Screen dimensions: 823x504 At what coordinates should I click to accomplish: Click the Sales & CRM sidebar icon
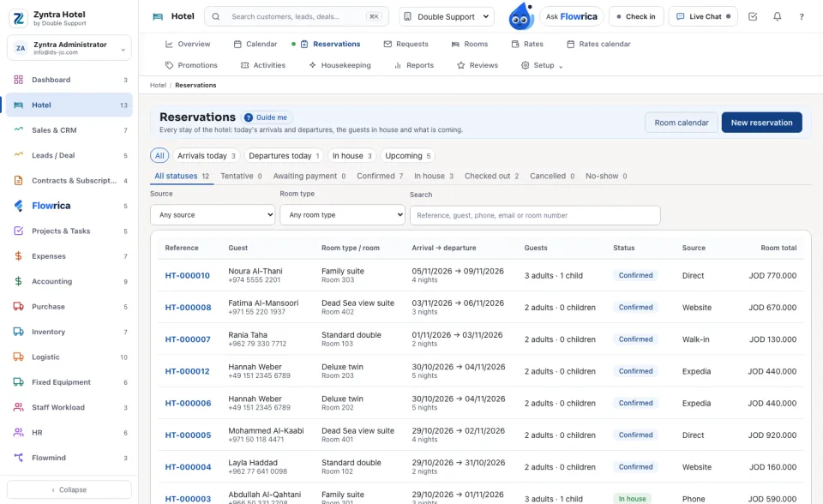pyautogui.click(x=18, y=129)
